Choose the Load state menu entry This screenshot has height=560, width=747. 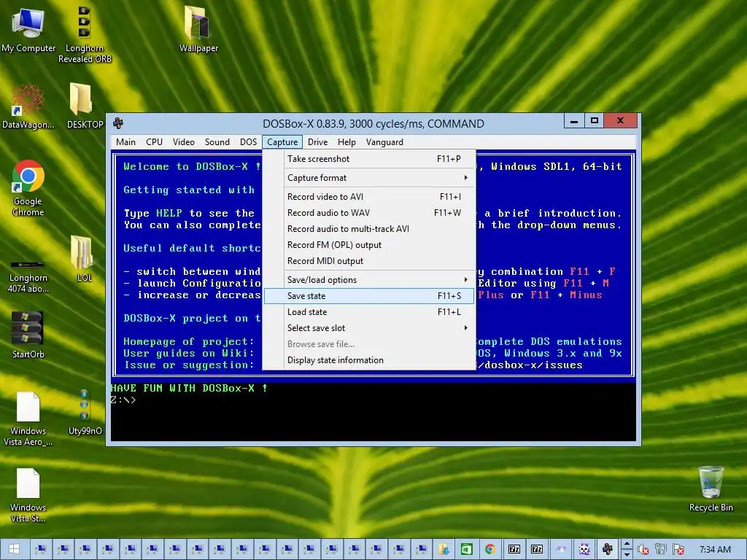[369, 312]
